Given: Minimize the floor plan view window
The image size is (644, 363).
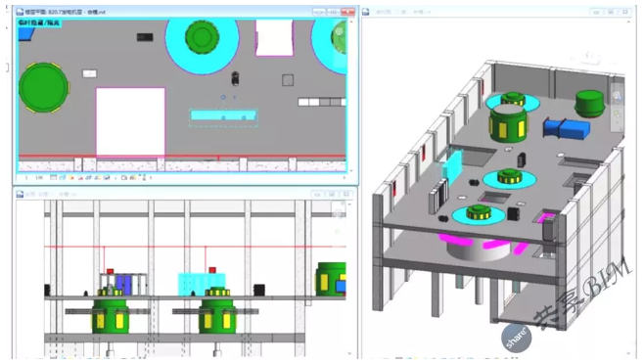Looking at the screenshot, I should pyautogui.click(x=319, y=12).
